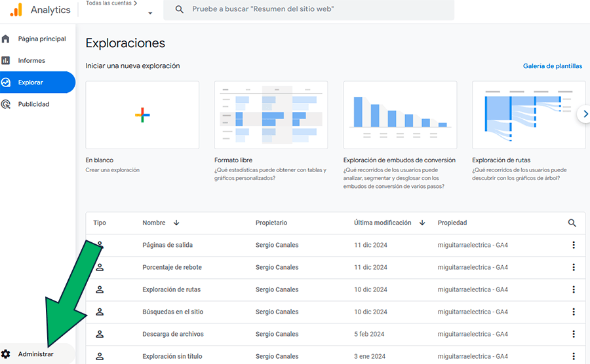Open the Búsquedas en el sitio exploration
This screenshot has width=590, height=364.
pos(172,312)
